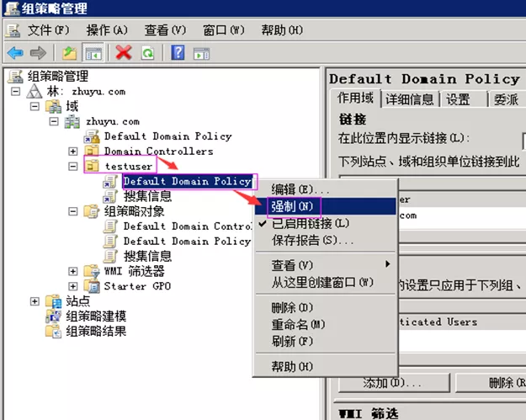The height and width of the screenshot is (420, 526).
Task: Select 强制(N) in the context menu
Action: point(291,206)
